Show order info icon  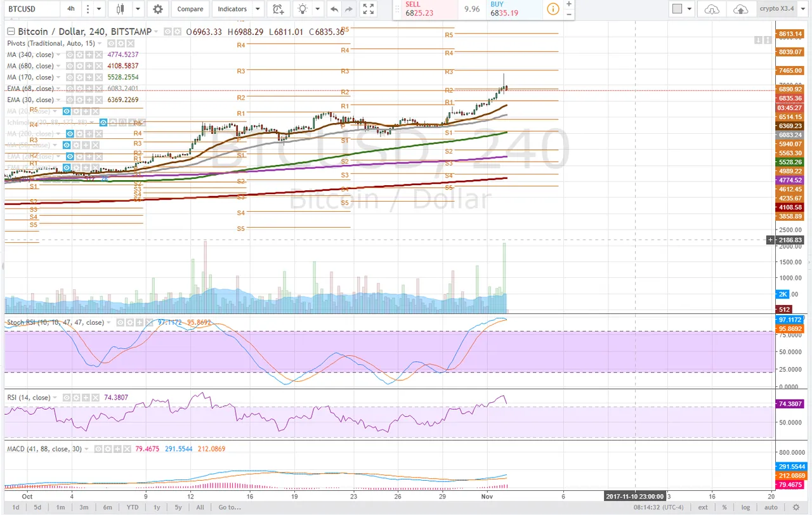[x=553, y=9]
